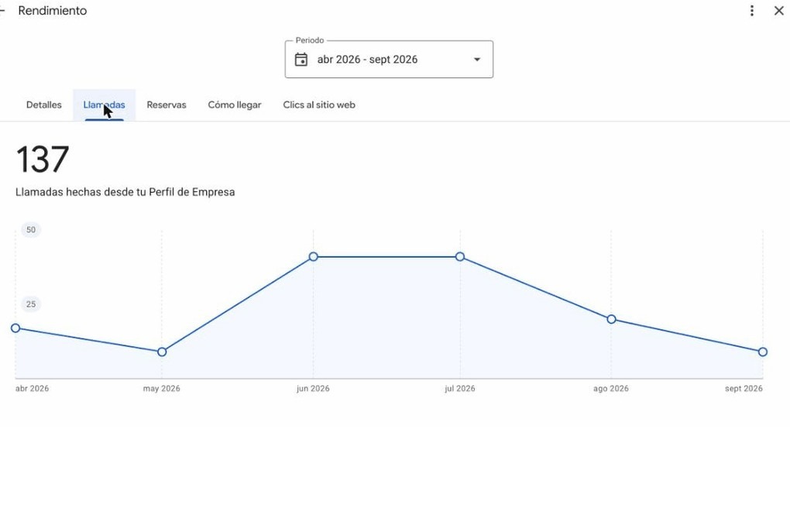Click the 'abr 2026' axis label

coord(33,389)
